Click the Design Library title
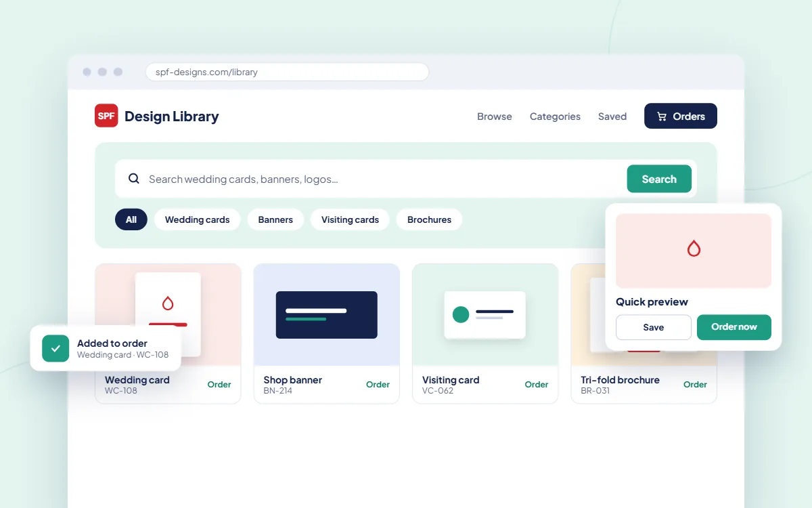Viewport: 812px width, 508px height. (x=172, y=117)
